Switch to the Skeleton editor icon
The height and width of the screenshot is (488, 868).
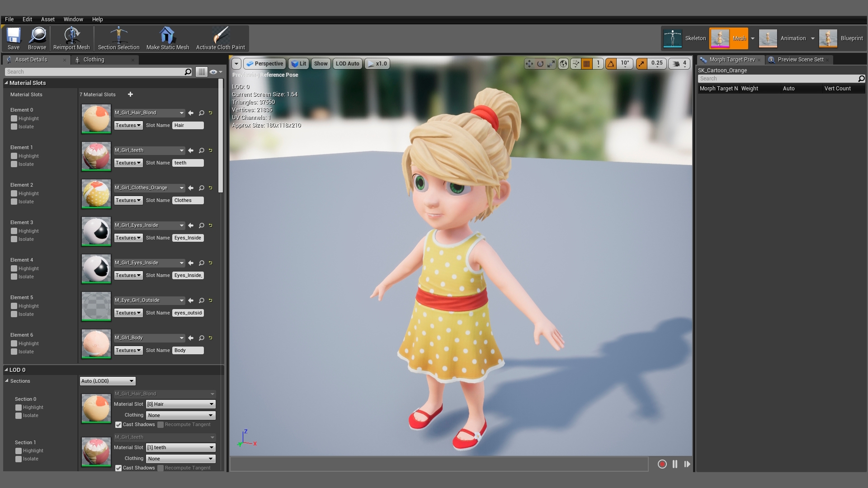(x=673, y=38)
